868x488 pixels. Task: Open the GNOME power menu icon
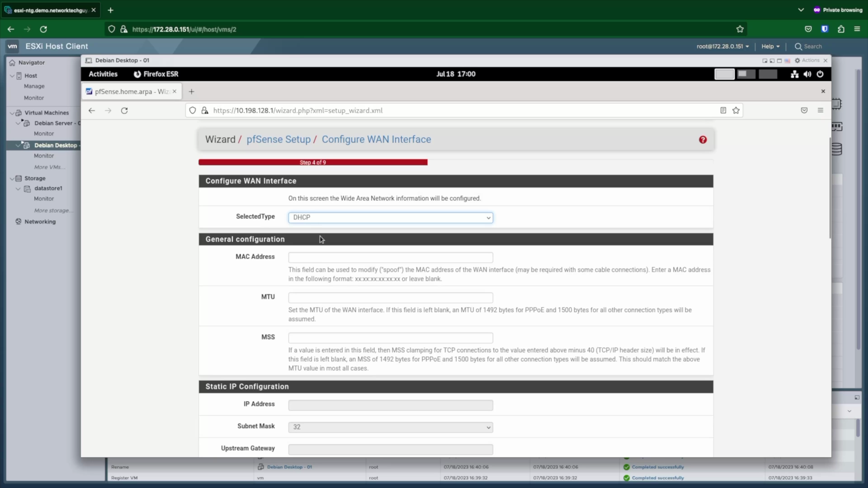coord(820,74)
